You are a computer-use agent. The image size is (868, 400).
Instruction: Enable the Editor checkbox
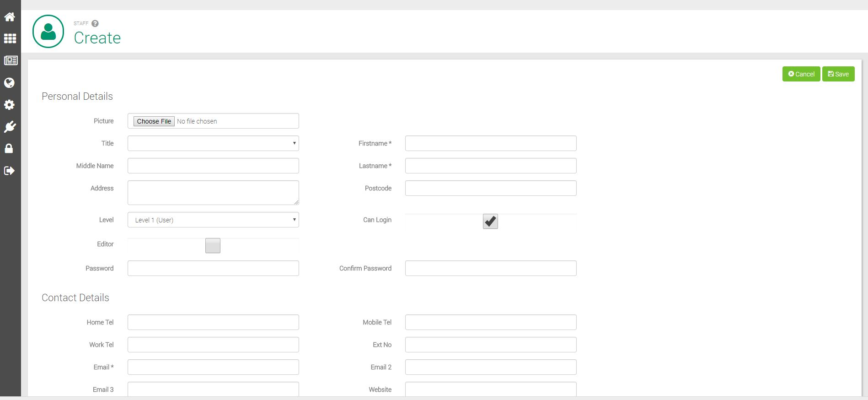213,246
